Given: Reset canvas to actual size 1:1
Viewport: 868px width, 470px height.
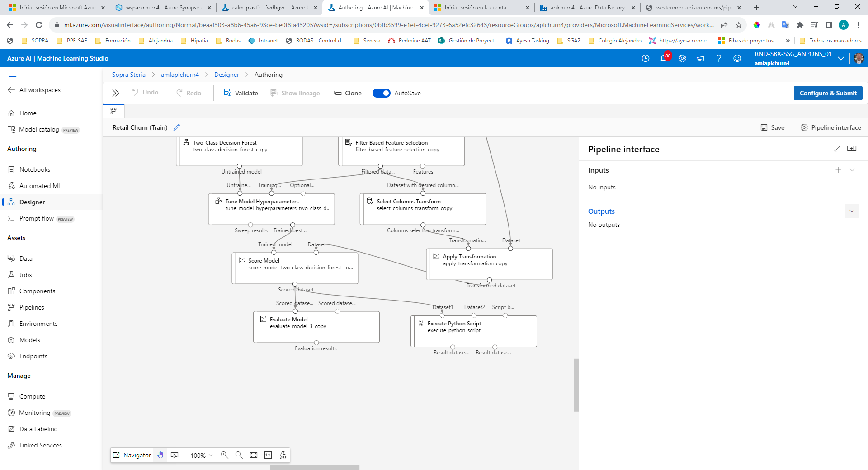Looking at the screenshot, I should (268, 455).
